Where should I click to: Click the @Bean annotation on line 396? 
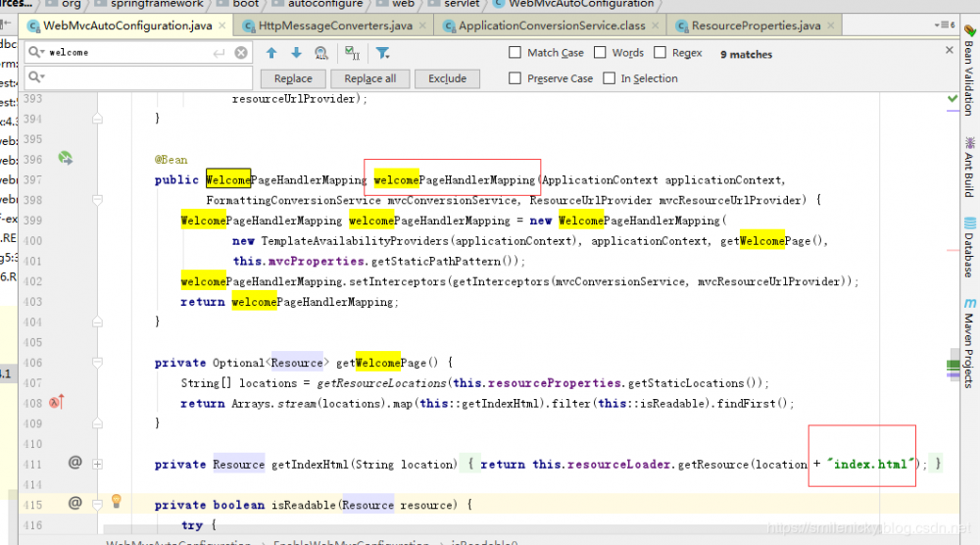[171, 160]
